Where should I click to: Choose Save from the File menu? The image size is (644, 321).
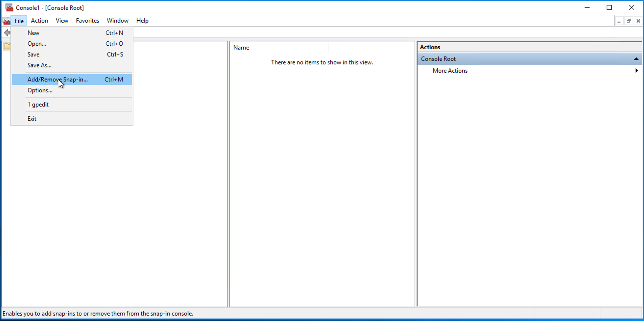72,54
